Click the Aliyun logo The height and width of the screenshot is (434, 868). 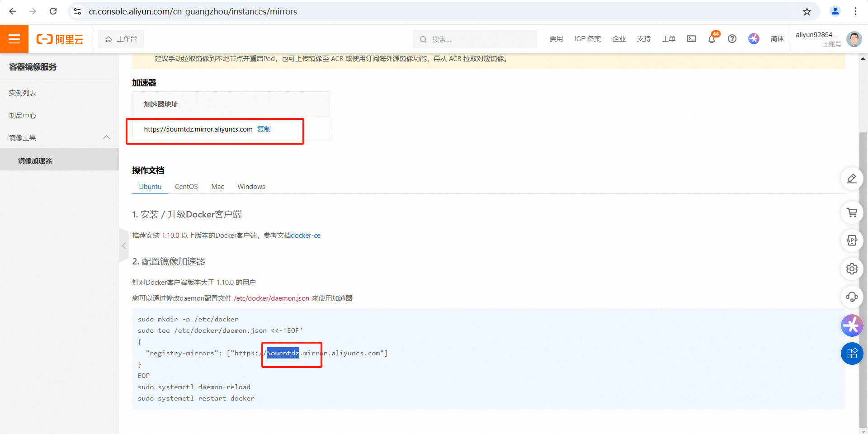click(x=60, y=39)
